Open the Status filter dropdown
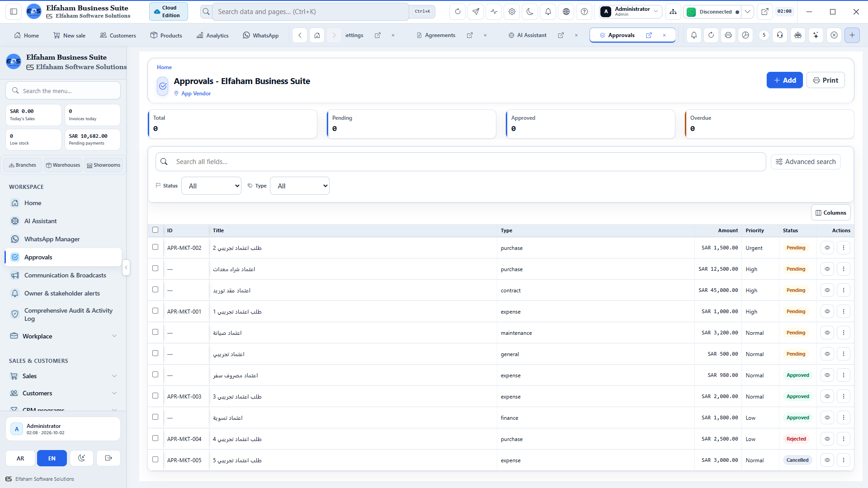 (x=211, y=186)
